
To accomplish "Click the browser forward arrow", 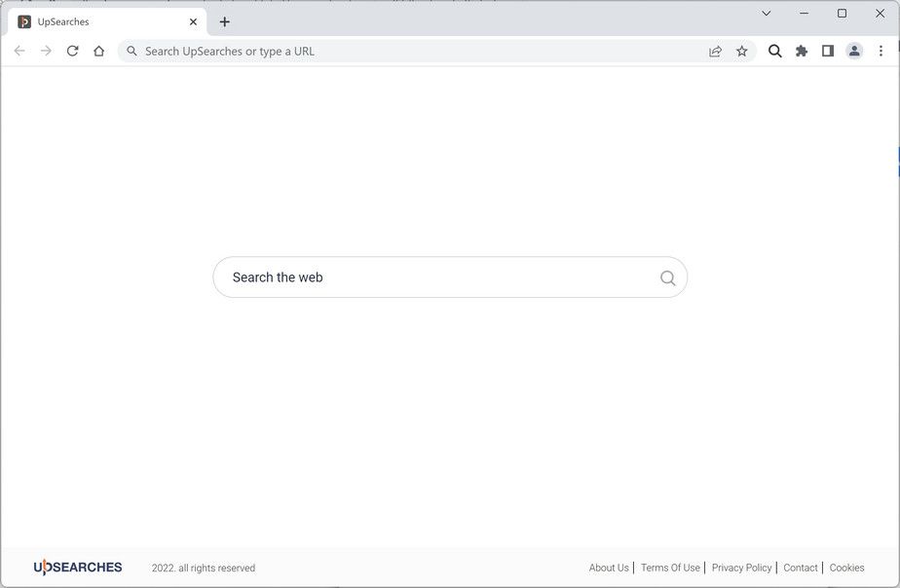I will click(46, 51).
